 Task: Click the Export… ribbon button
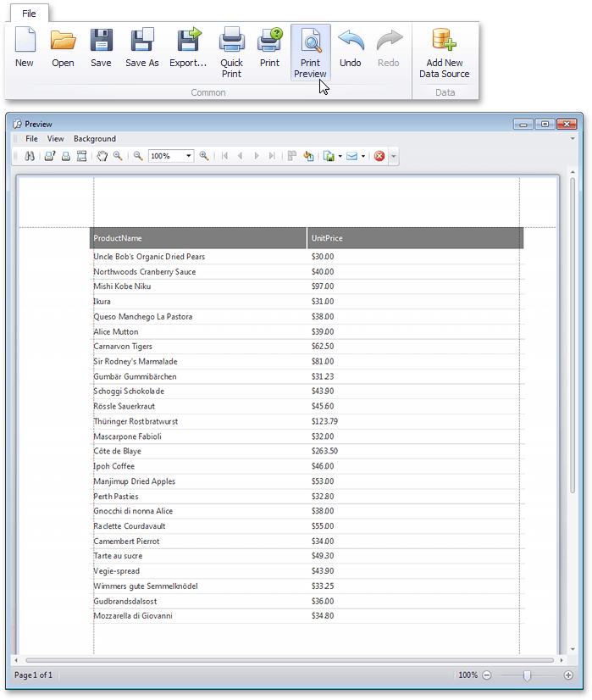point(188,47)
